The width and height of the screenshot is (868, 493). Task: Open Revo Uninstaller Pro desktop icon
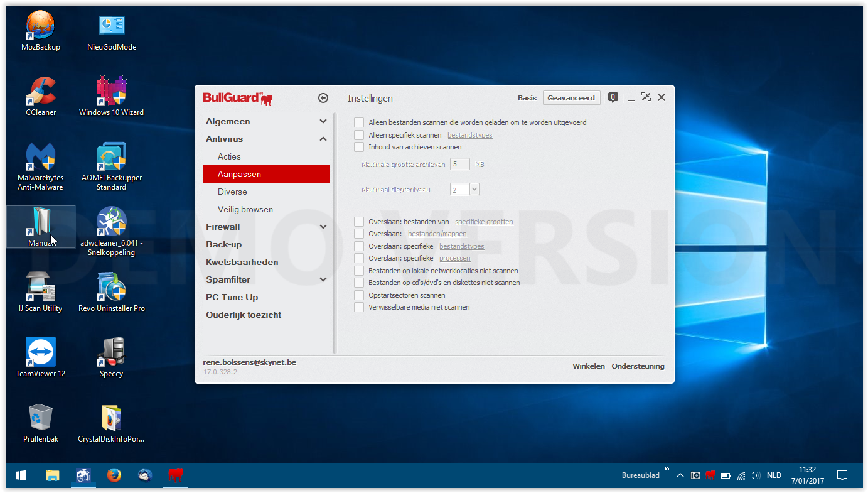[112, 293]
